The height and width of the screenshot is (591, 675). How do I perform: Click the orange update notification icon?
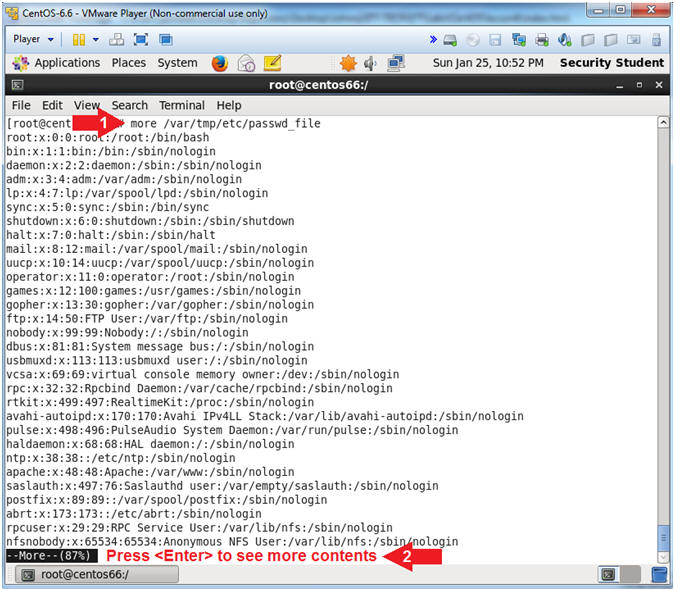[x=348, y=63]
